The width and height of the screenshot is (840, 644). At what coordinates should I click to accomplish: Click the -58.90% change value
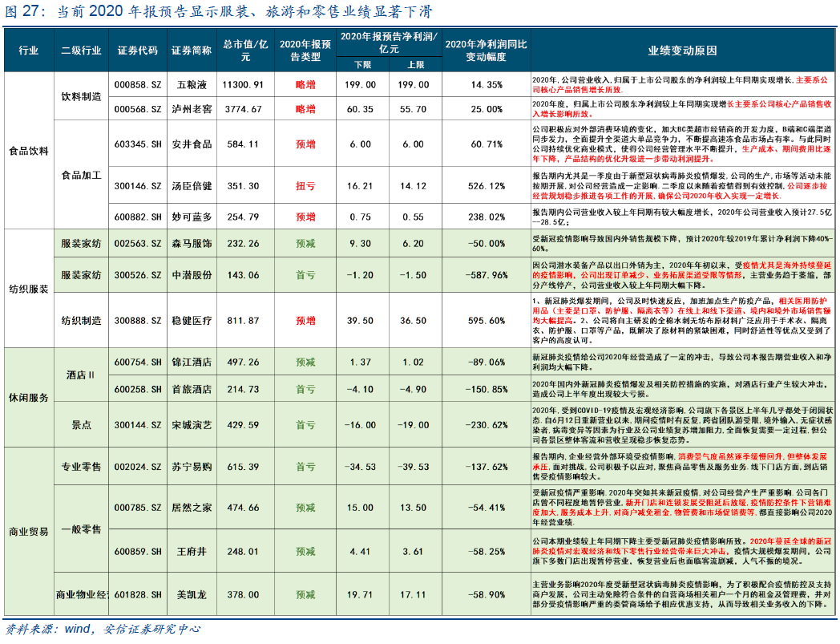487,595
